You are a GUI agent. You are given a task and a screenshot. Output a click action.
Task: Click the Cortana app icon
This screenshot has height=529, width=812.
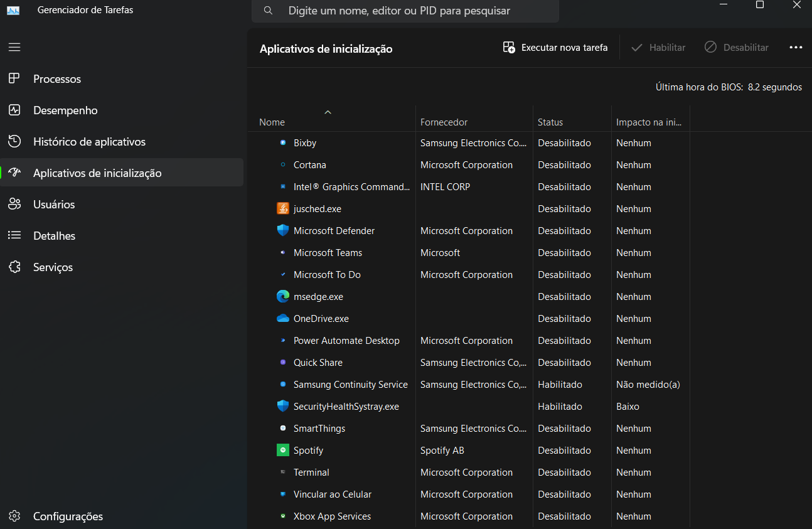[283, 165]
